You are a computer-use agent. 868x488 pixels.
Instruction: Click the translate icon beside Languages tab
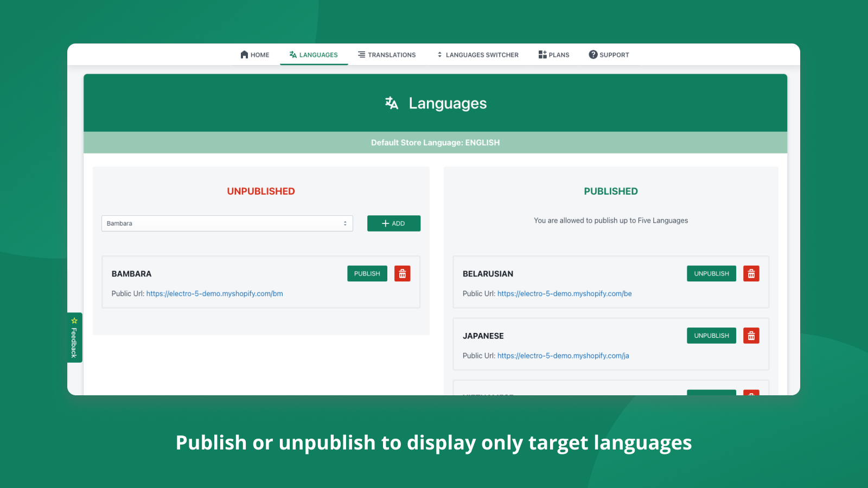coord(293,55)
